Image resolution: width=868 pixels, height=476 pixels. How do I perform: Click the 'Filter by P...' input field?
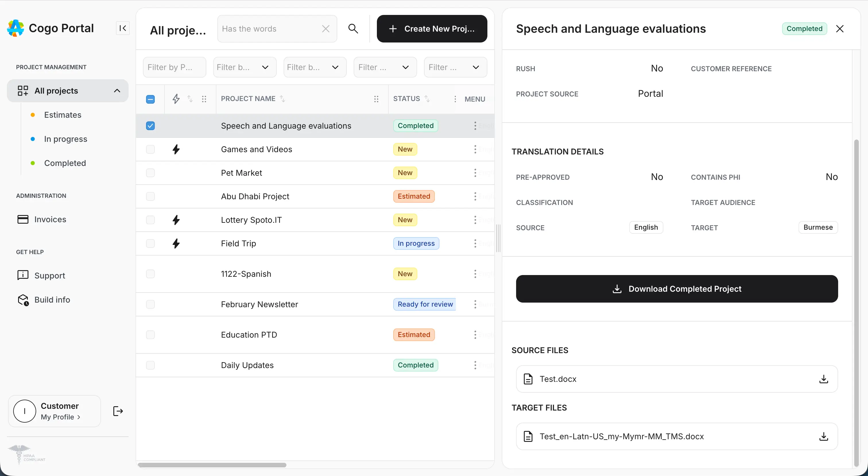pyautogui.click(x=174, y=67)
